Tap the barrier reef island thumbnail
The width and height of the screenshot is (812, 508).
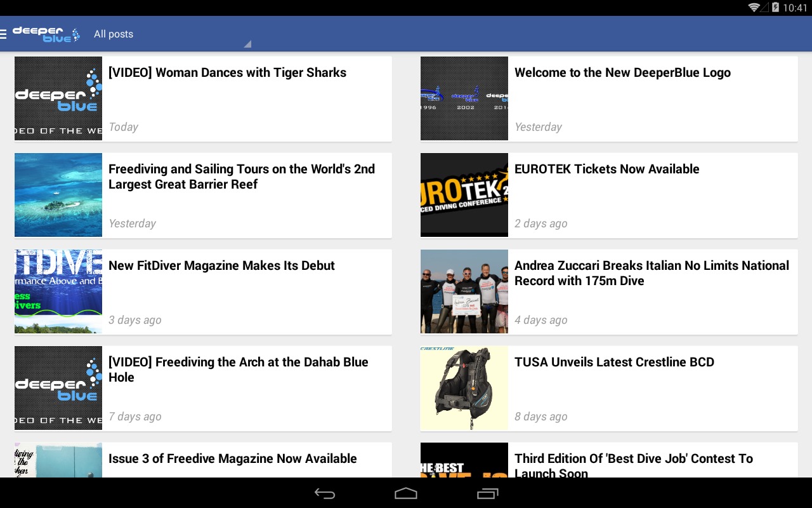pos(58,195)
